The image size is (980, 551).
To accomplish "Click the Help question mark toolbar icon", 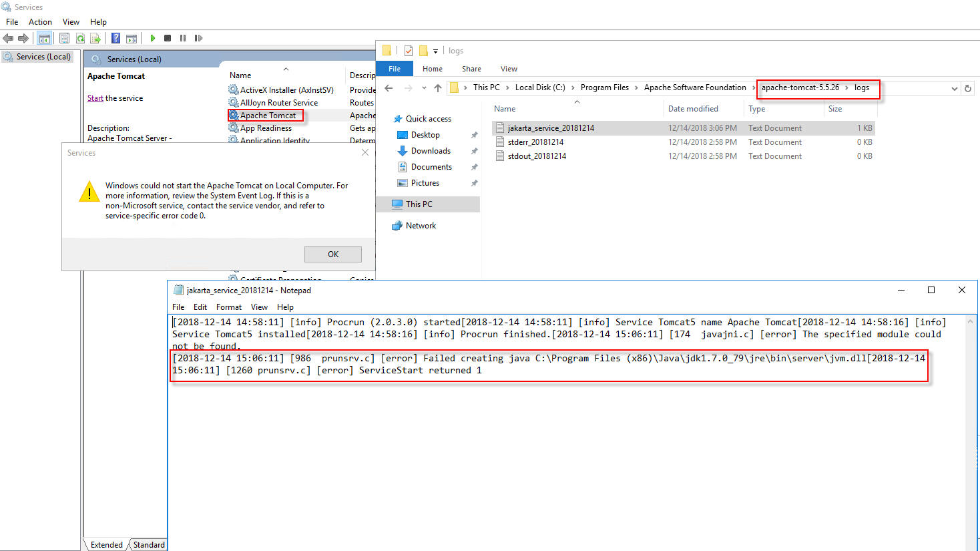I will point(115,37).
